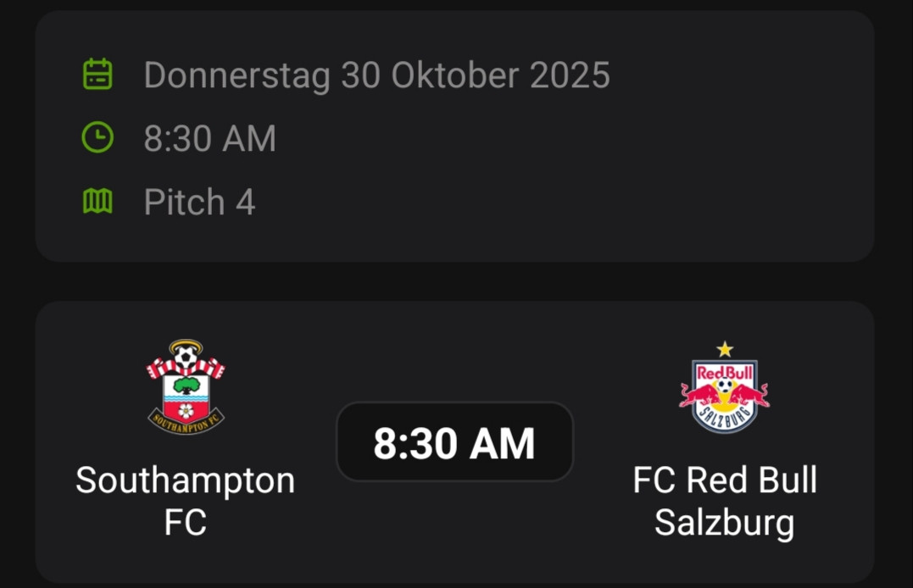This screenshot has width=913, height=588.
Task: Click the green pitch map icon
Action: tap(97, 202)
